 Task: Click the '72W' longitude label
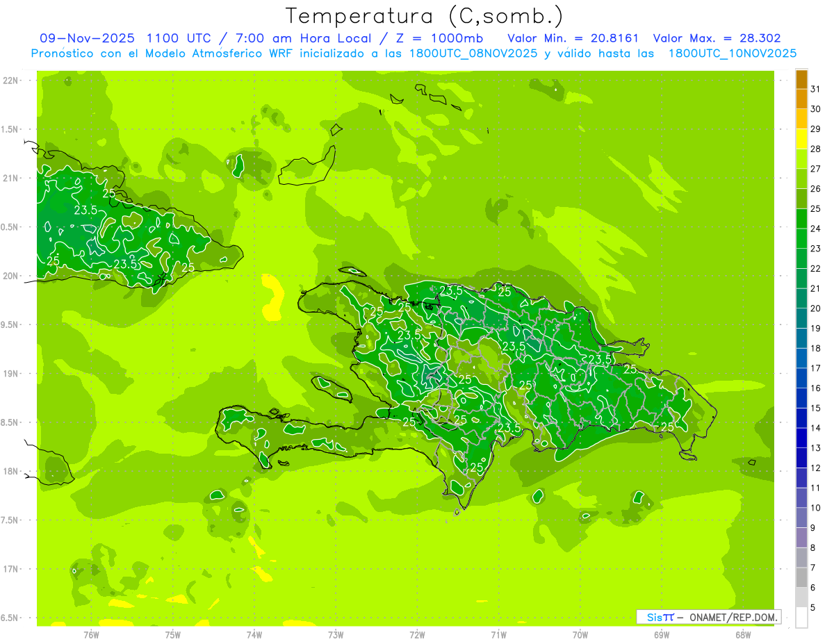pos(417,635)
